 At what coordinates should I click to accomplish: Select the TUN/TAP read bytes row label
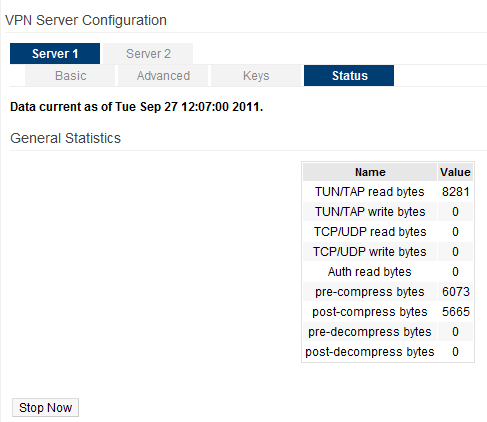[370, 192]
